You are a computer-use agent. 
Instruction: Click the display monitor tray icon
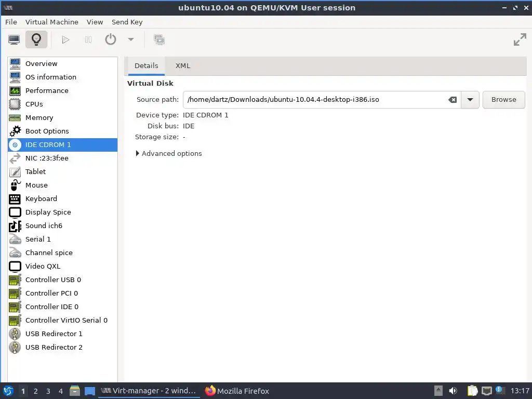coord(486,391)
